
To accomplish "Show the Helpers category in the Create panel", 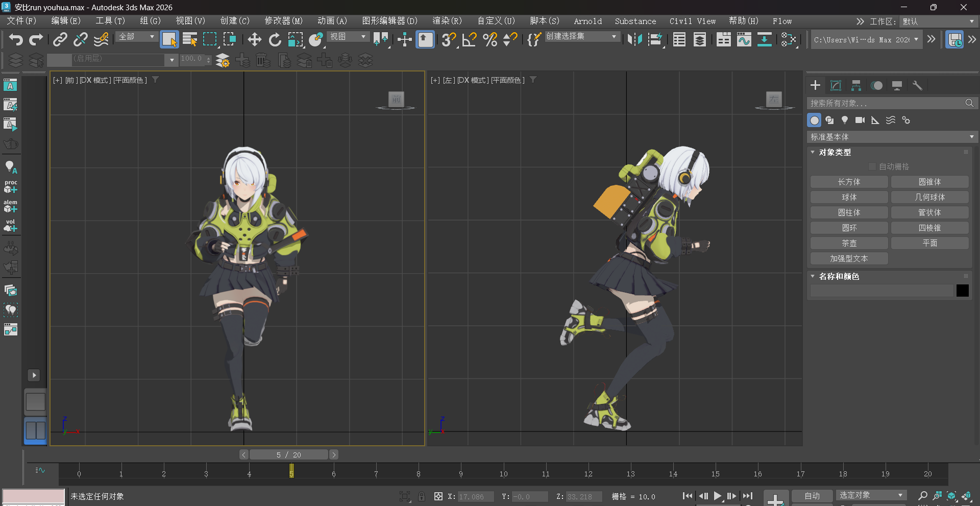I will pyautogui.click(x=875, y=121).
